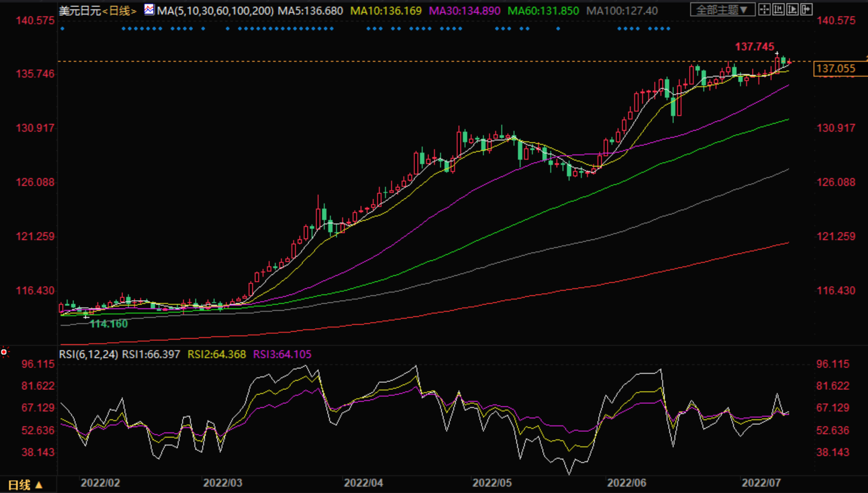
Task: Open the 全部主题 theme dropdown
Action: (722, 10)
